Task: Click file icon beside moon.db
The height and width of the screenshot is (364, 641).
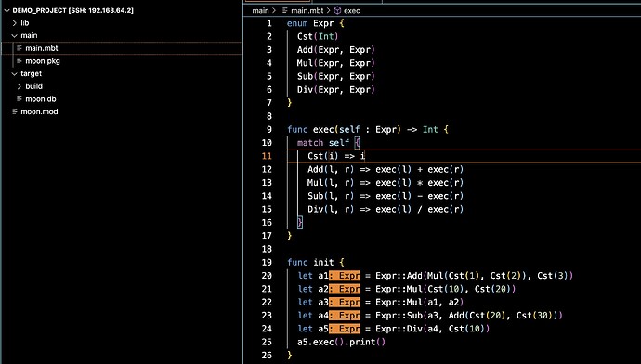Action: pyautogui.click(x=20, y=98)
